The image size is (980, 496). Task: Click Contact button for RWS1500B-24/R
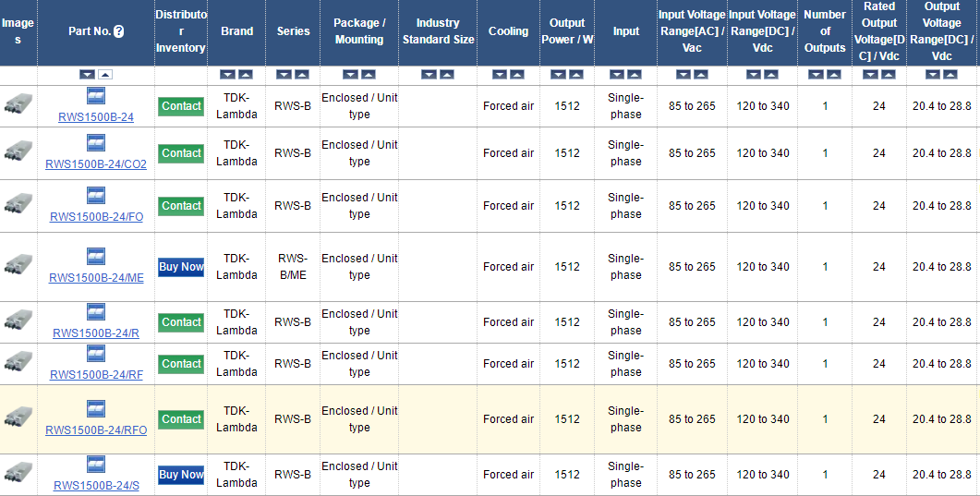click(181, 322)
